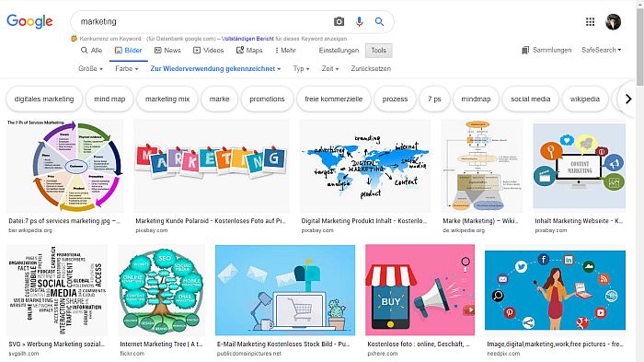Screen dimensions: 644x362
Task: Click the Marke (Marketing) – Wiki title
Action: 481,221
